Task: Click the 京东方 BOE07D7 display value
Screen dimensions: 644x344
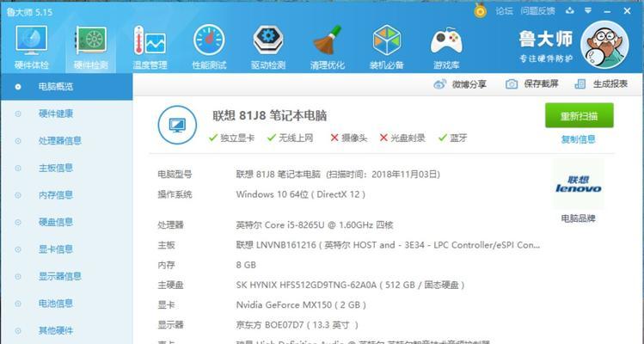Action: (297, 325)
